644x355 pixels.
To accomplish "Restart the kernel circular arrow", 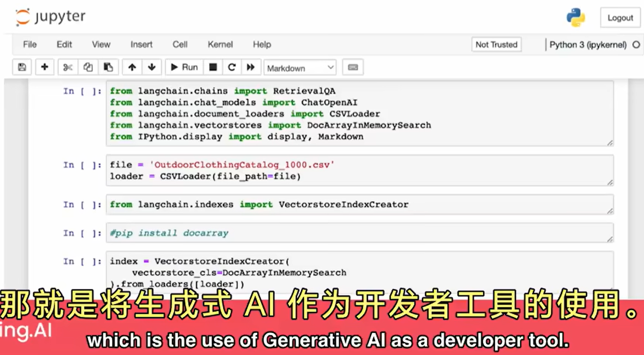I will (x=232, y=68).
